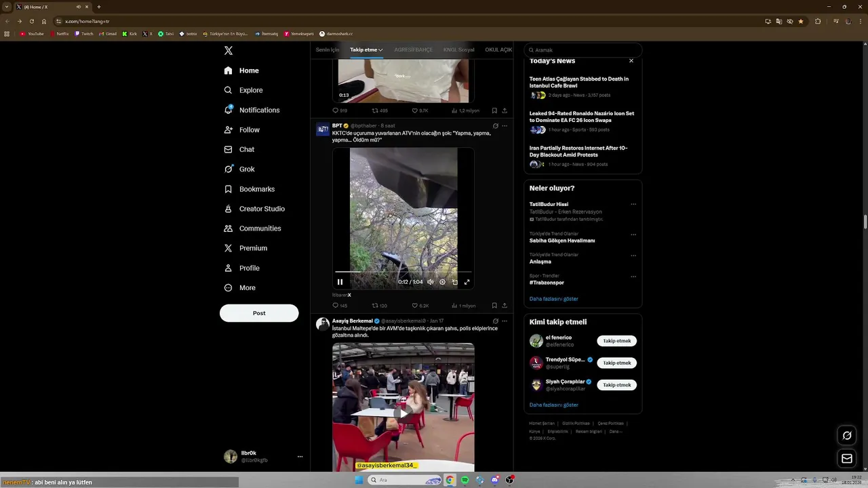Open options for Anlaşma trend
The height and width of the screenshot is (488, 868).
633,256
